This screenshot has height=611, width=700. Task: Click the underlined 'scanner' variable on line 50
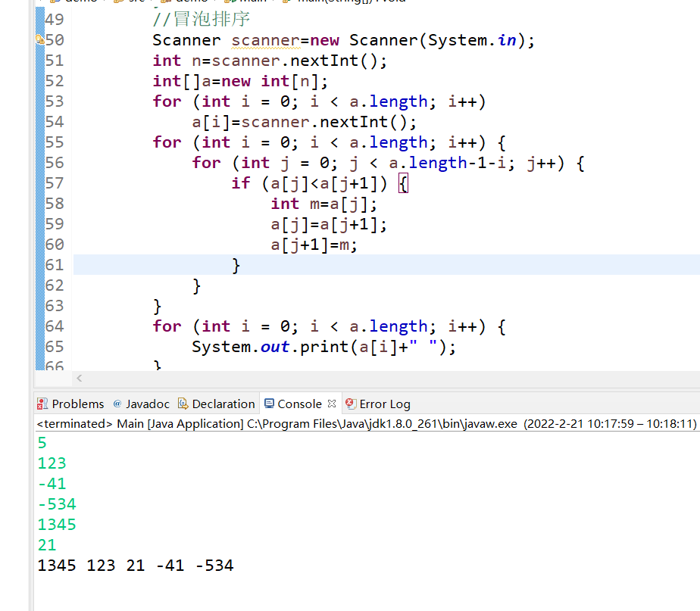(x=266, y=41)
